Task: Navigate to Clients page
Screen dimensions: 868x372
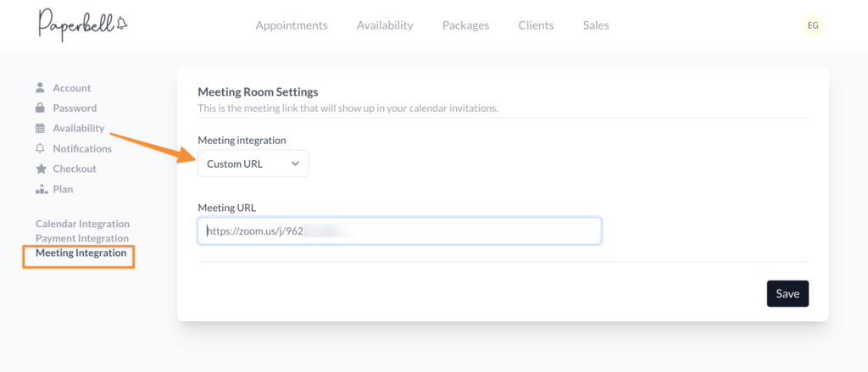Action: (536, 25)
